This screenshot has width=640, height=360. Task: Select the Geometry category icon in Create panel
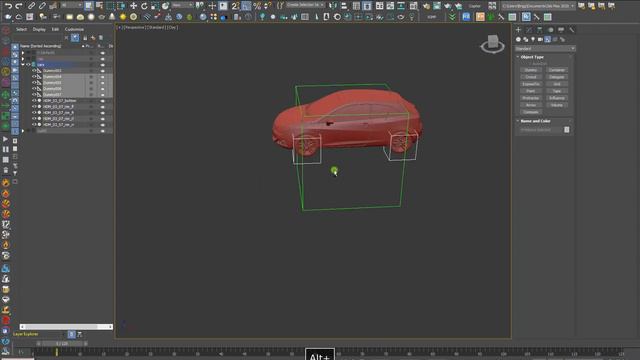pyautogui.click(x=518, y=40)
